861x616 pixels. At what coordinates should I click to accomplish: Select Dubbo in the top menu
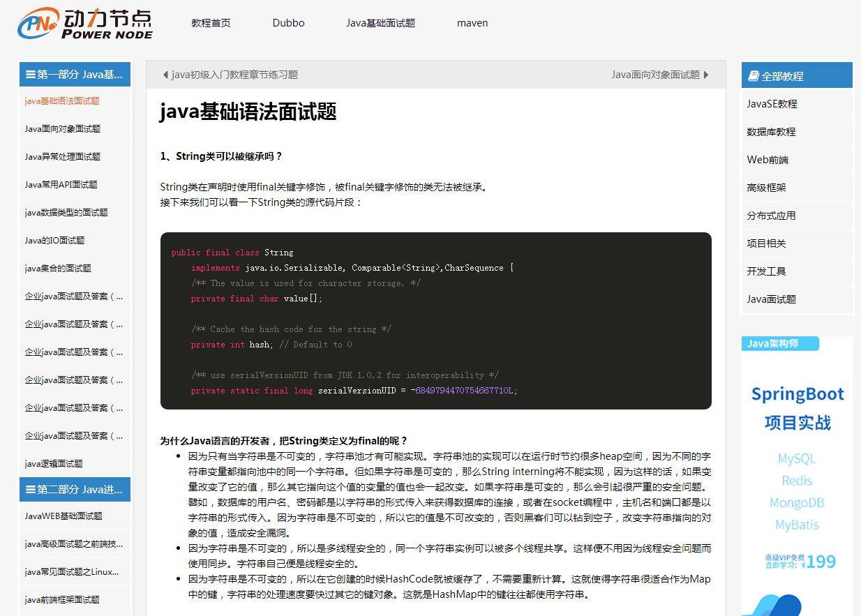(x=288, y=23)
